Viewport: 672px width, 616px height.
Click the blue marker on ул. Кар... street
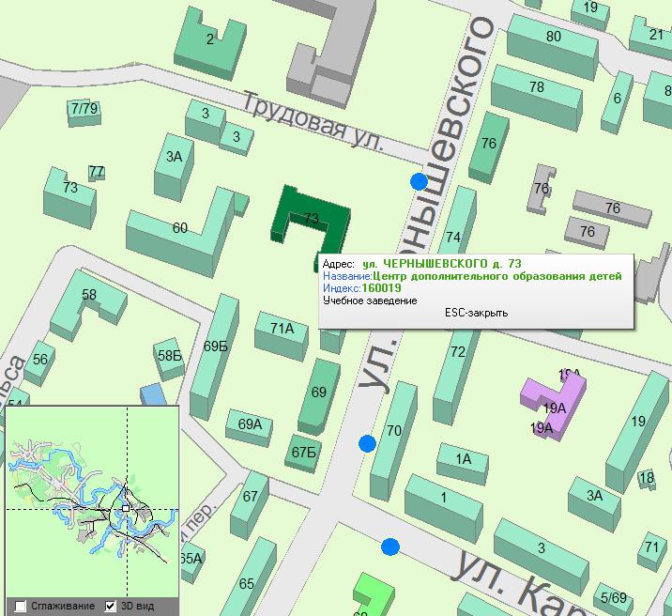point(390,547)
